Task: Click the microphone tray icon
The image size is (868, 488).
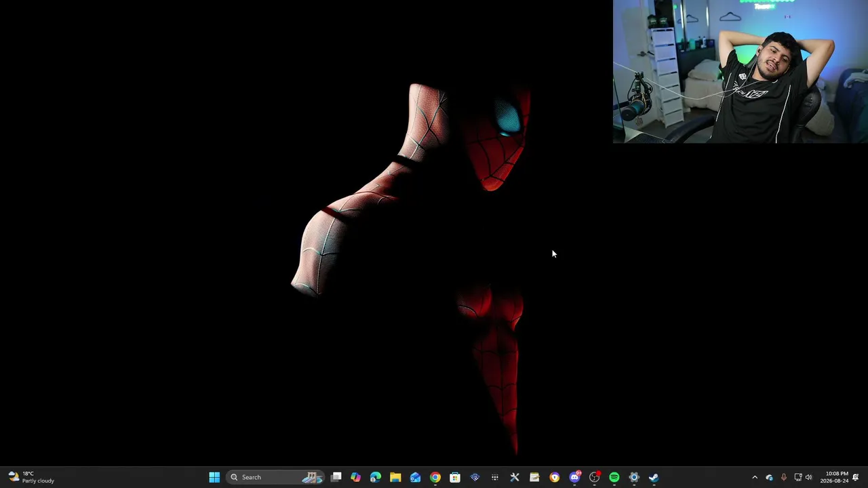Action: (x=784, y=477)
